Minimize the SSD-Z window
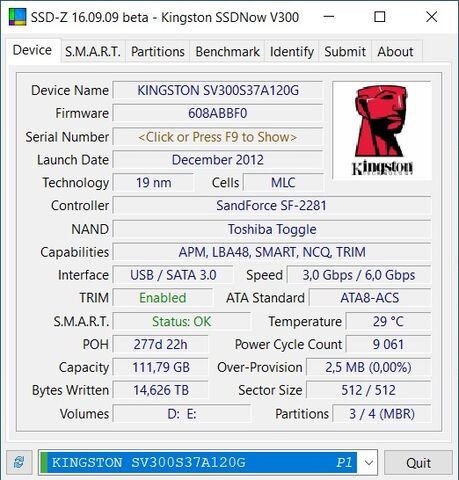The image size is (459, 480). click(329, 17)
